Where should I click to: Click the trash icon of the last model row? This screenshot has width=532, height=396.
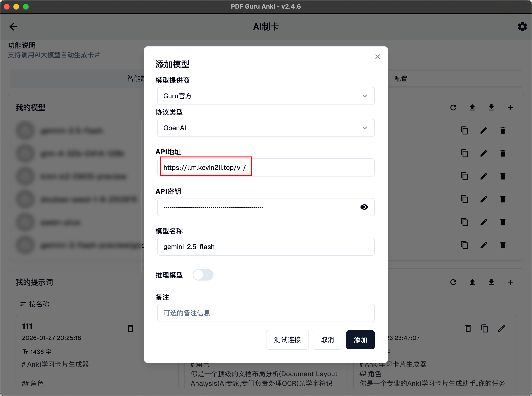(x=503, y=245)
